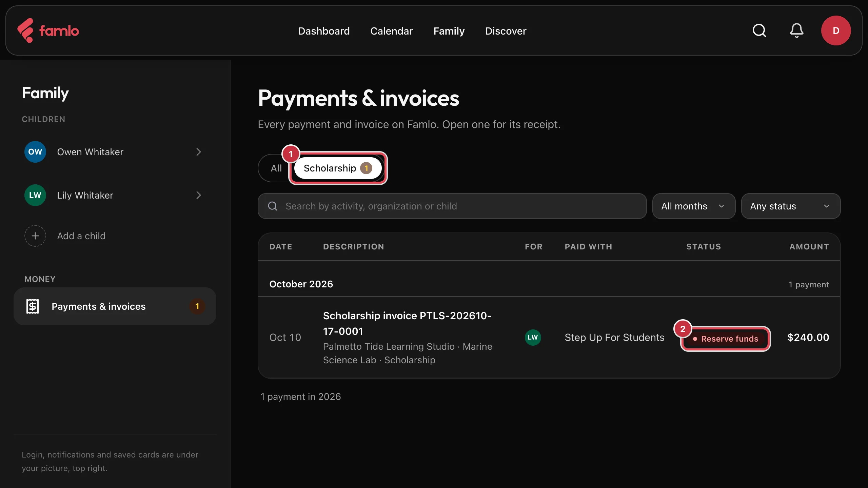Screen dimensions: 868x488
Task: Expand Owen Whitaker's chevron
Action: click(199, 152)
